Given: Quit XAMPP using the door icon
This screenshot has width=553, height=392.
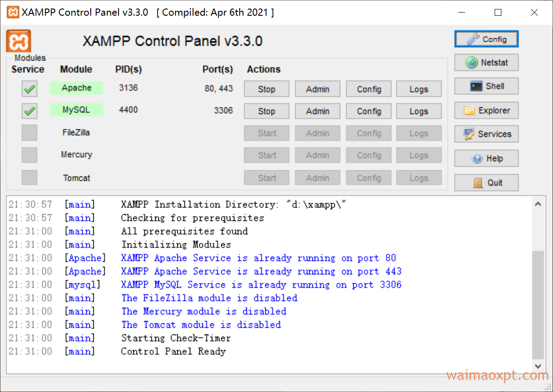Looking at the screenshot, I should pos(478,183).
